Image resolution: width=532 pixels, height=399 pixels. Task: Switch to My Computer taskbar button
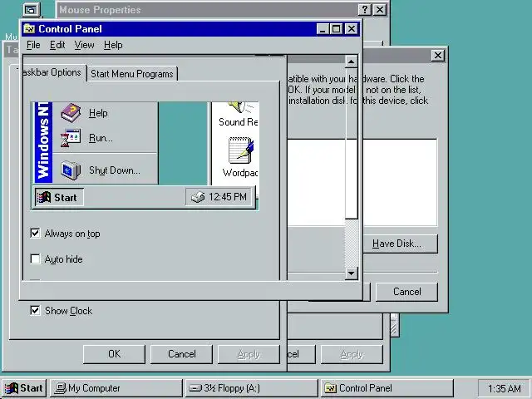[116, 388]
